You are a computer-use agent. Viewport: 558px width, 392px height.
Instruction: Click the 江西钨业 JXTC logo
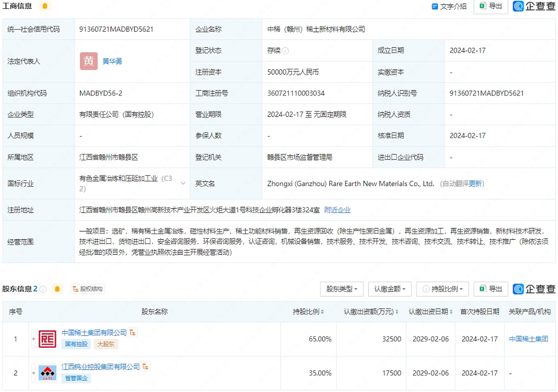click(x=47, y=373)
